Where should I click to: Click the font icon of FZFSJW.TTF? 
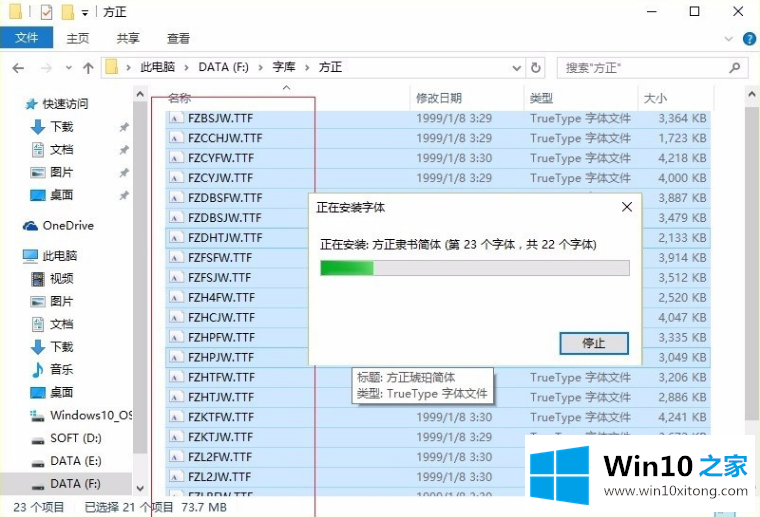176,277
